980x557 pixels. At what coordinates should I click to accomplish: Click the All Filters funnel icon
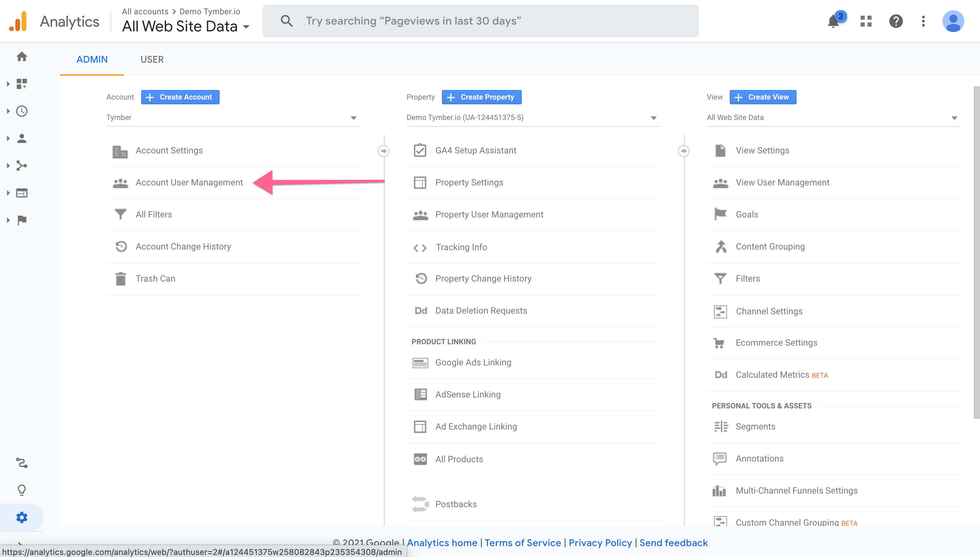pyautogui.click(x=120, y=214)
